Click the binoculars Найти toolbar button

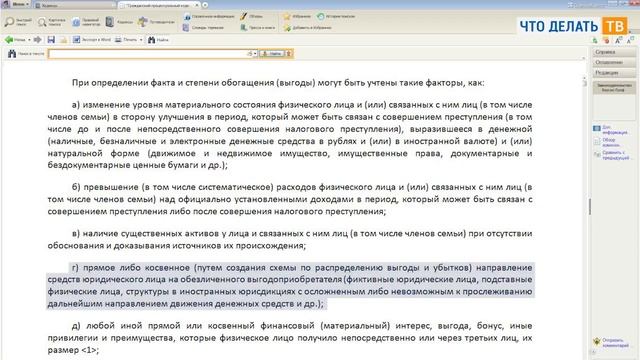158,40
